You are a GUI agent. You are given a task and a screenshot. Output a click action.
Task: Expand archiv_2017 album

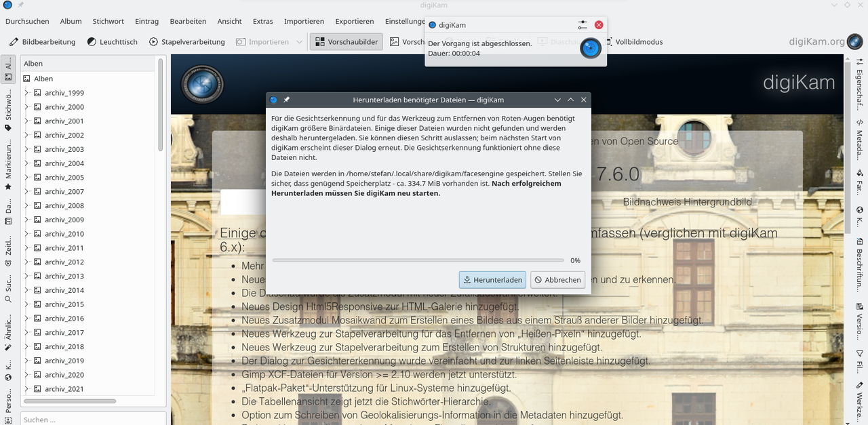coord(26,333)
